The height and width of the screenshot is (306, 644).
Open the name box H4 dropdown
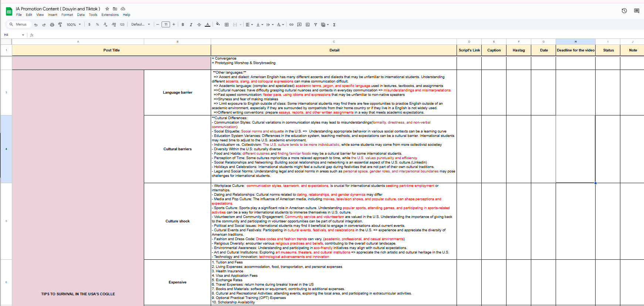[23, 35]
